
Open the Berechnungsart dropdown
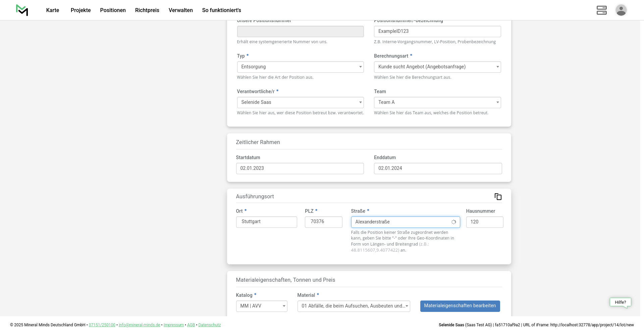[437, 67]
